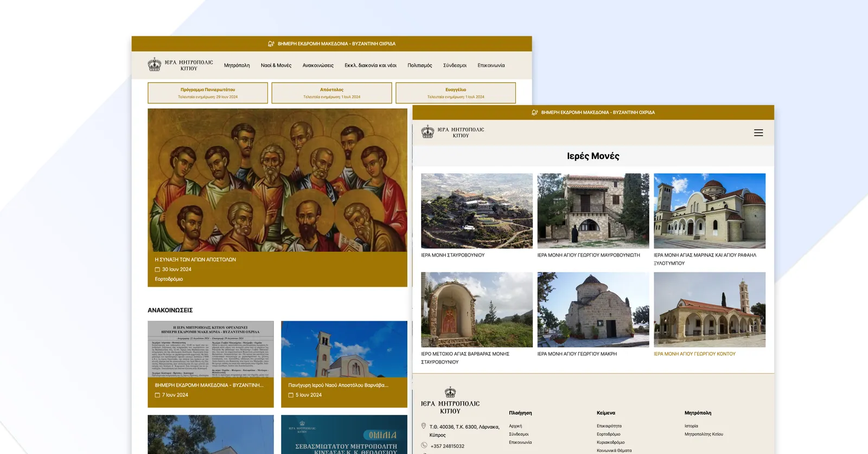Click the Ευαγγέλιο button
Viewport: 868px width, 454px height.
click(x=456, y=93)
